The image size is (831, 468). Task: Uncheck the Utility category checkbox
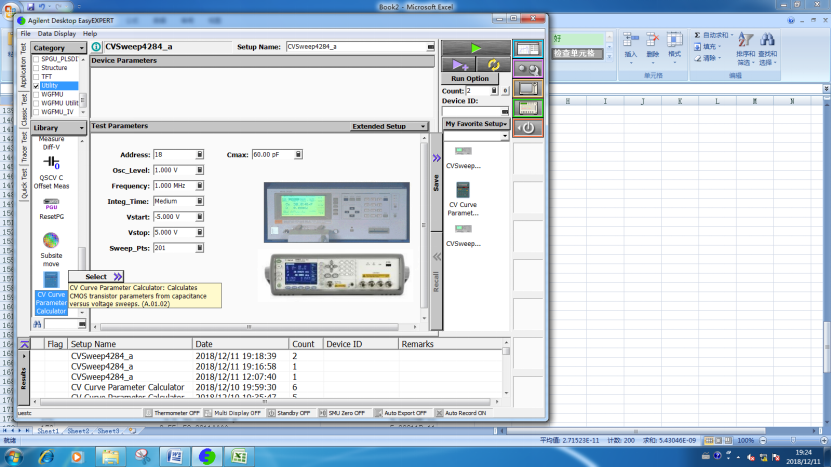pos(36,85)
